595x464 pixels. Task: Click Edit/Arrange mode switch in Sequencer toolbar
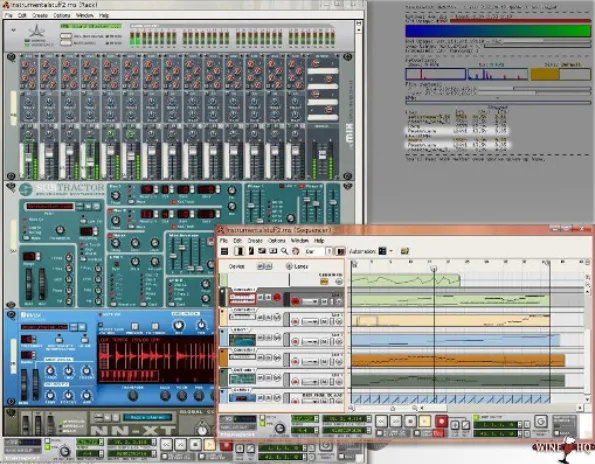[x=224, y=251]
